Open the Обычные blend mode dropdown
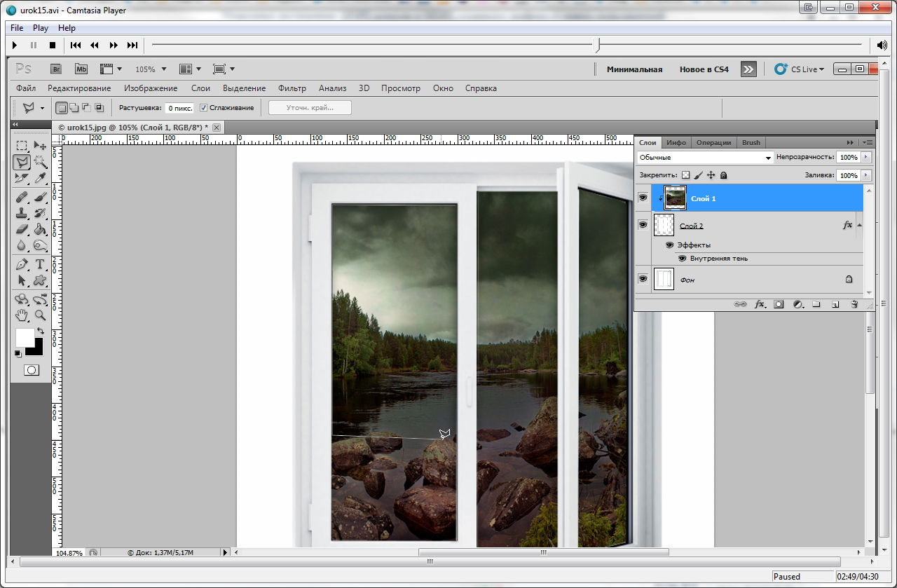 (705, 158)
